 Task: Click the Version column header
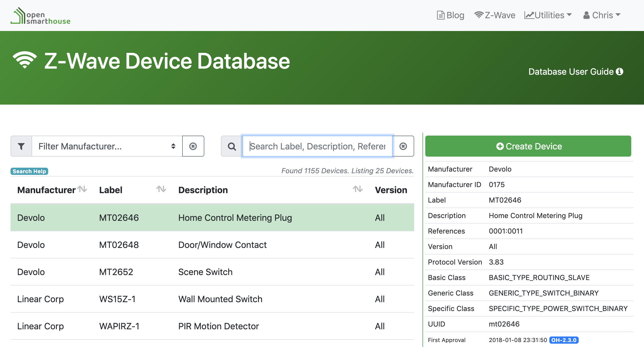coord(391,190)
